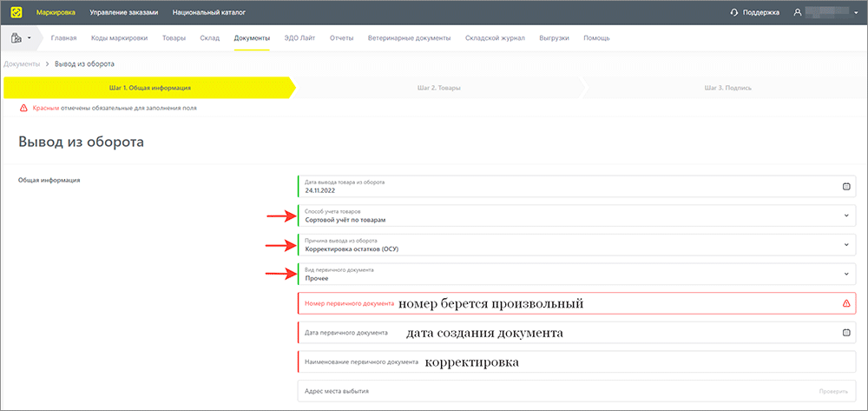Click the Поддержка link

761,12
